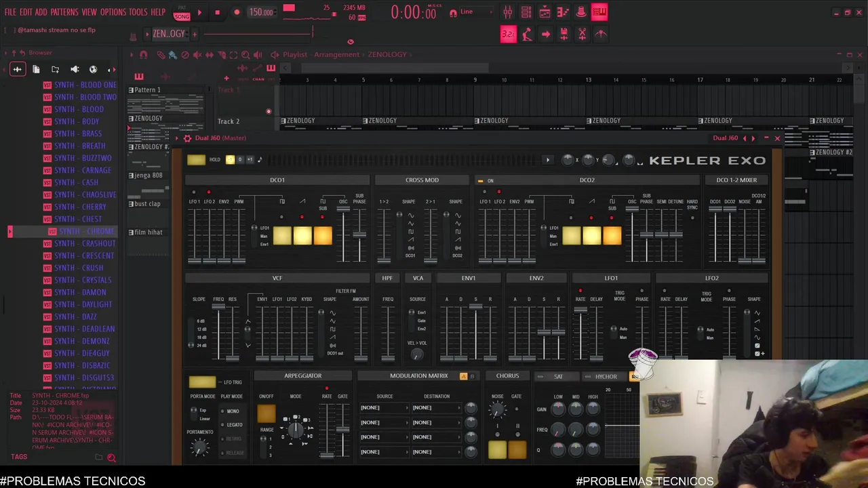This screenshot has height=488, width=868.
Task: Open the VIEW menu
Action: 90,12
